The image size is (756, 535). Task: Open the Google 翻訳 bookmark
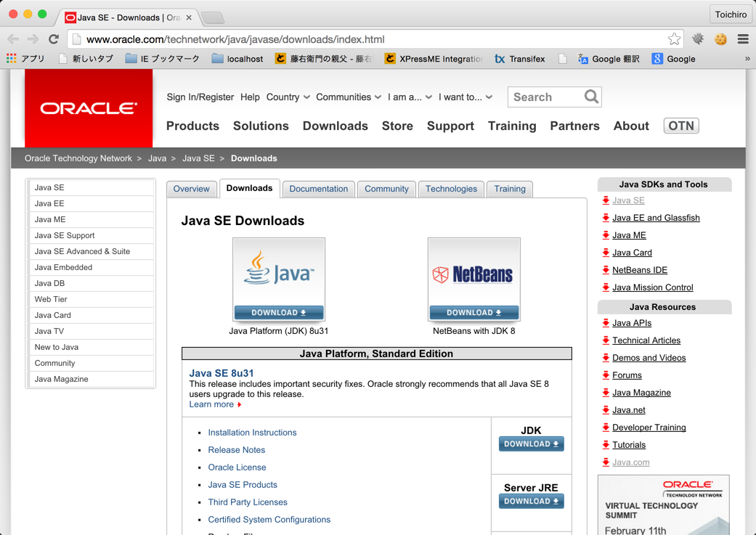[x=609, y=59]
